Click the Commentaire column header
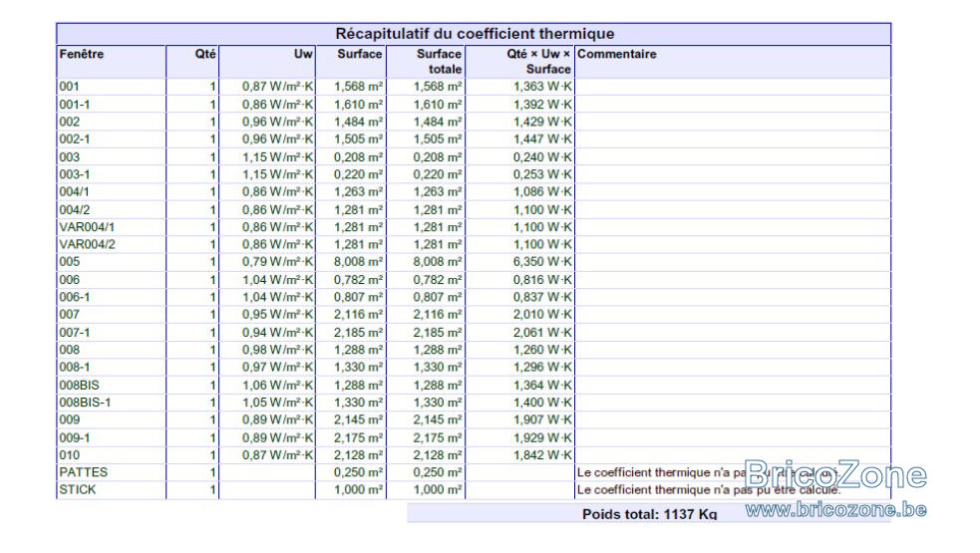The width and height of the screenshot is (980, 553). (x=617, y=54)
